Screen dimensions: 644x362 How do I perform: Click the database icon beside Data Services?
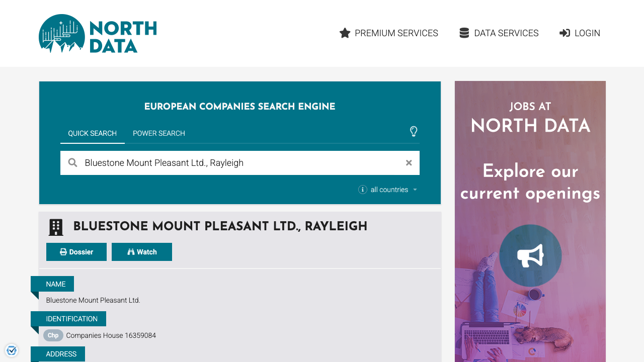(x=463, y=32)
